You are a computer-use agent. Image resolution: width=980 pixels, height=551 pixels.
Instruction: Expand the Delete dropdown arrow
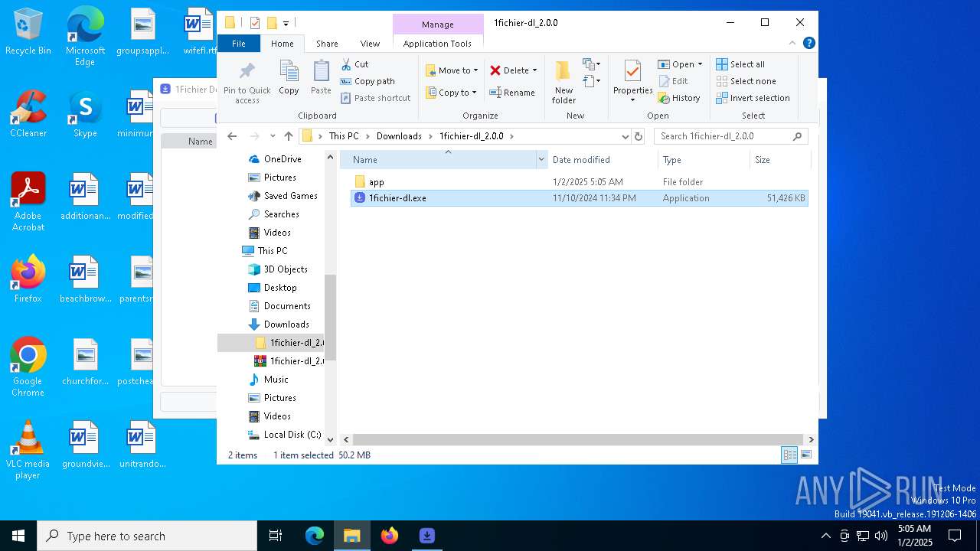(534, 70)
